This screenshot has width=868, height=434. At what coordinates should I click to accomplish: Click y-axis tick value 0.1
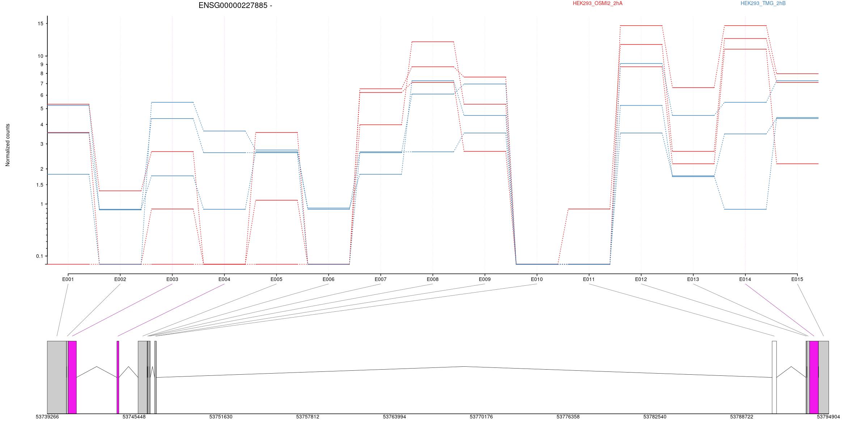[39, 256]
